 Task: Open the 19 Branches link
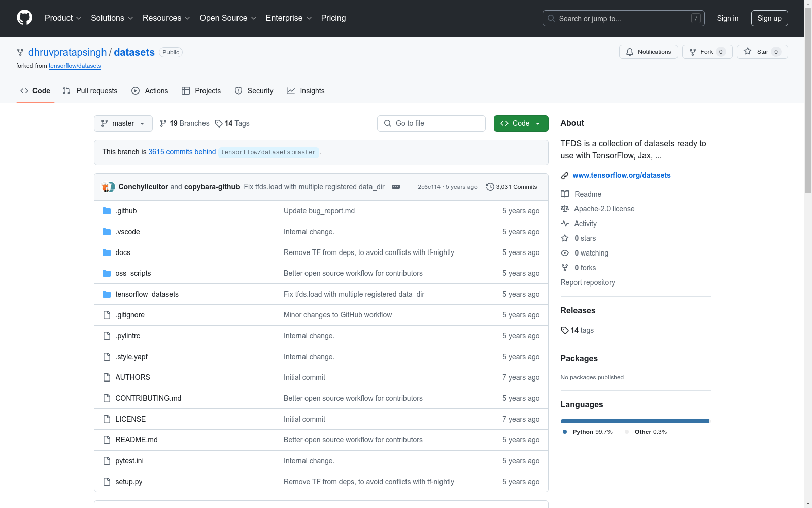point(184,123)
